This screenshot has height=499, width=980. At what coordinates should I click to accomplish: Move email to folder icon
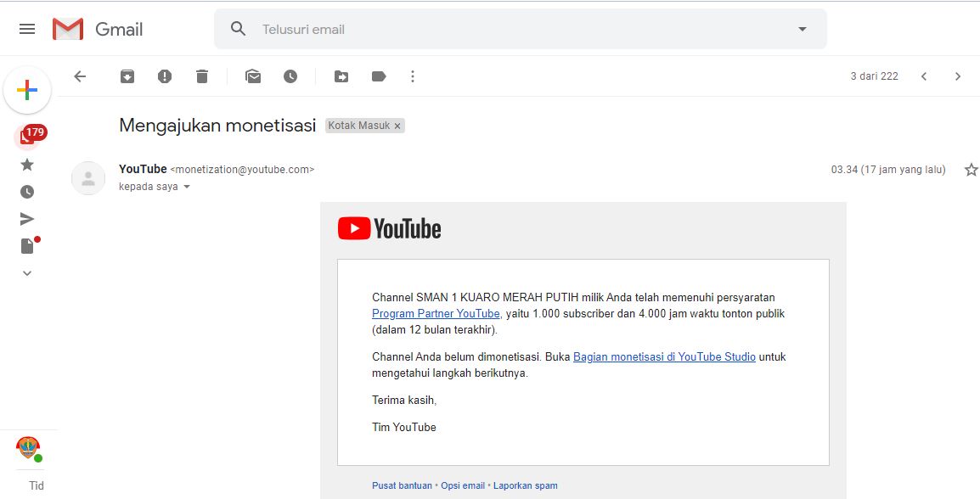point(341,76)
